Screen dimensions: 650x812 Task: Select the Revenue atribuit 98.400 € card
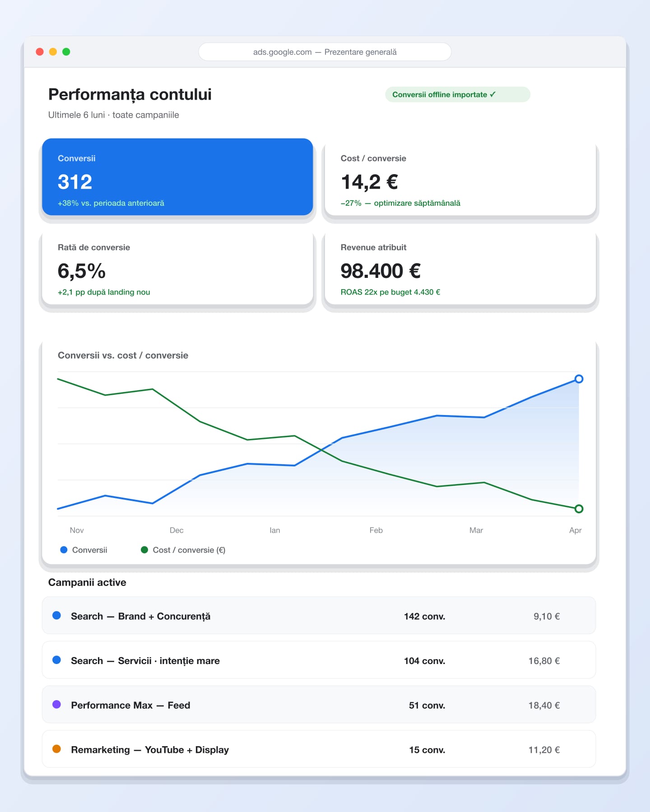pos(460,266)
